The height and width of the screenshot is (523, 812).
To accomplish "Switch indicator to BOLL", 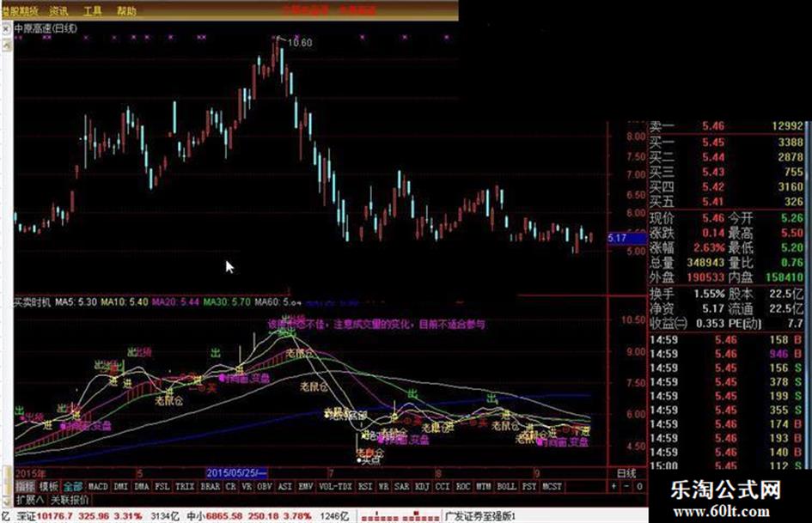I will coord(506,486).
